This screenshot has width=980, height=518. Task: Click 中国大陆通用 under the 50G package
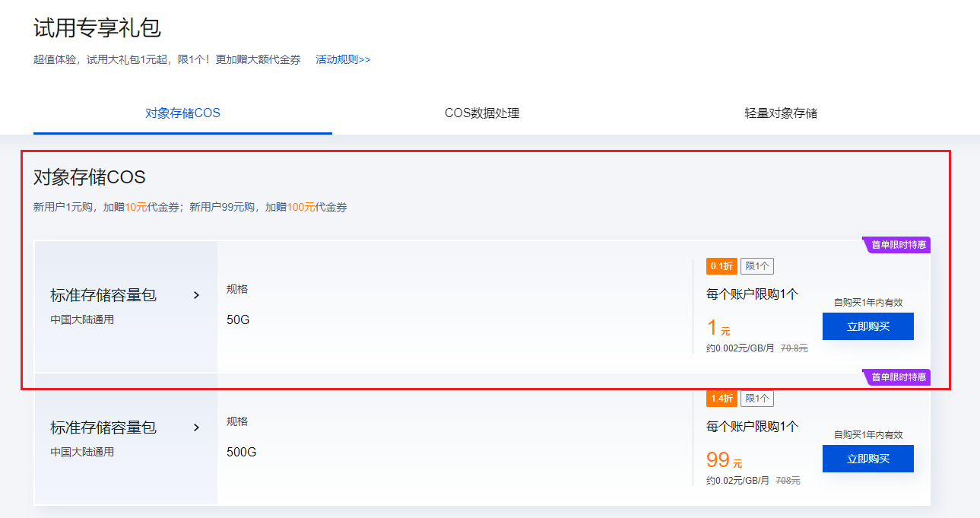coord(82,319)
